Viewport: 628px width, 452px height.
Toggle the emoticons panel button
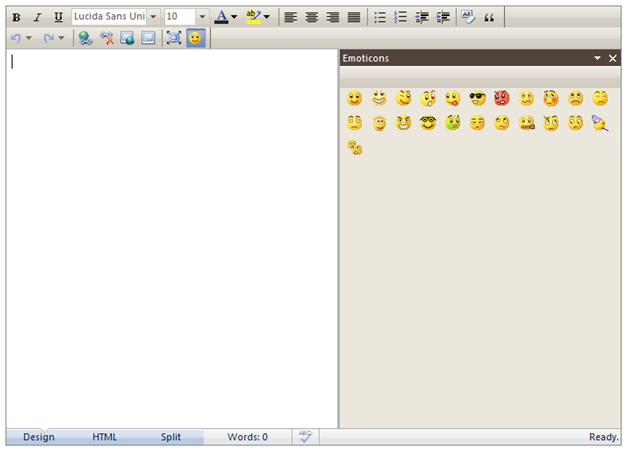[x=196, y=38]
